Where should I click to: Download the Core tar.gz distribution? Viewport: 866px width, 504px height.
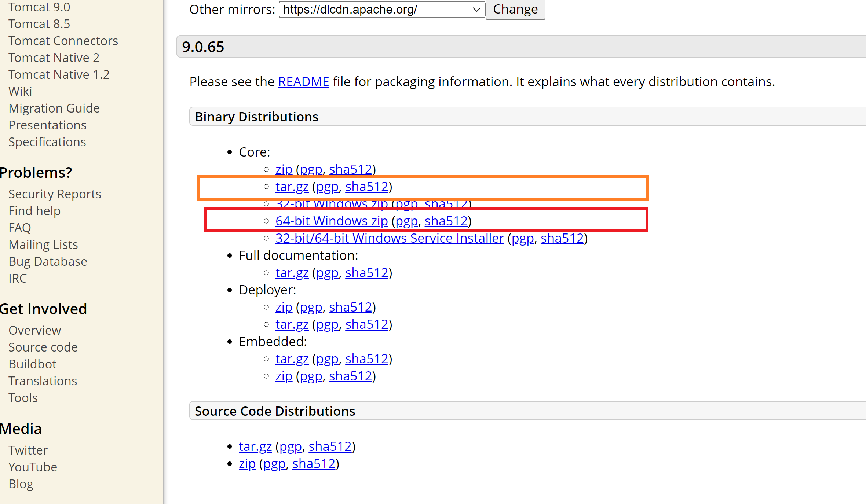pyautogui.click(x=292, y=187)
